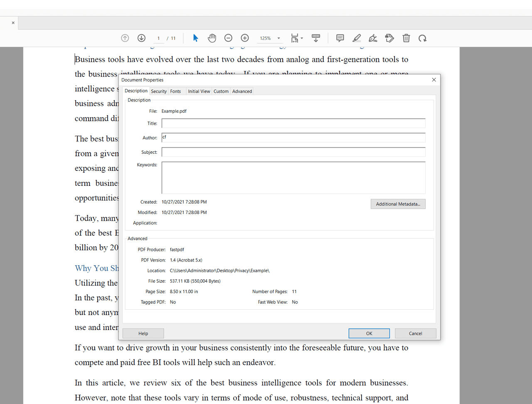Go to next page with down arrow
The width and height of the screenshot is (532, 404).
(x=141, y=38)
